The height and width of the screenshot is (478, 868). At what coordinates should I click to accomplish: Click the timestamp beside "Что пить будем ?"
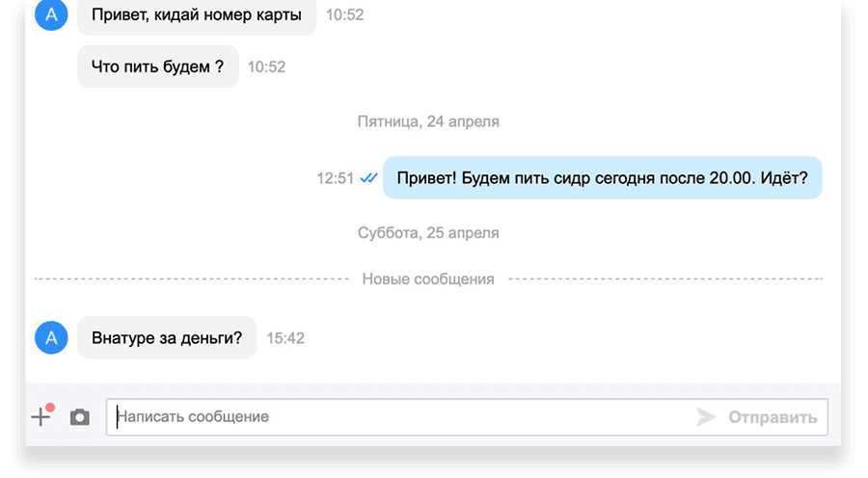[x=266, y=67]
